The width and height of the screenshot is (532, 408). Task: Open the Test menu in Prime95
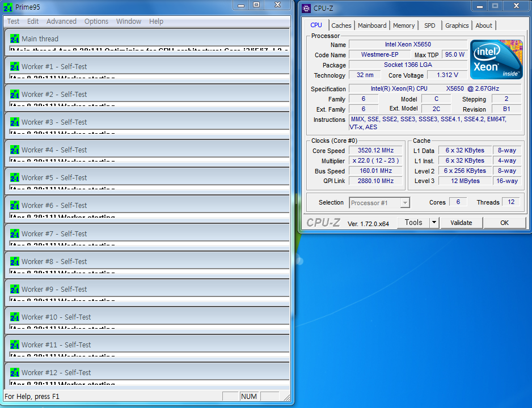pos(13,22)
